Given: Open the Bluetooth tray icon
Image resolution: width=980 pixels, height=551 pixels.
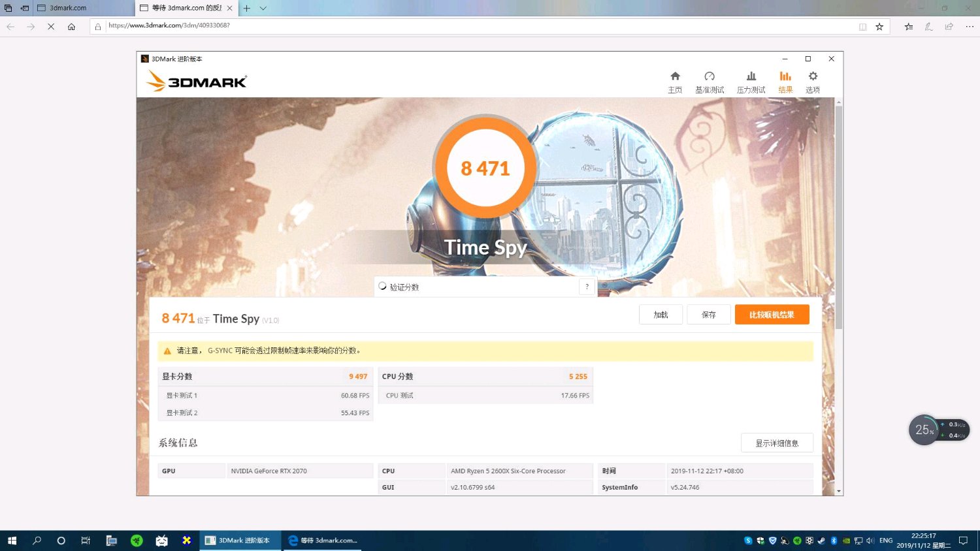Looking at the screenshot, I should click(834, 541).
